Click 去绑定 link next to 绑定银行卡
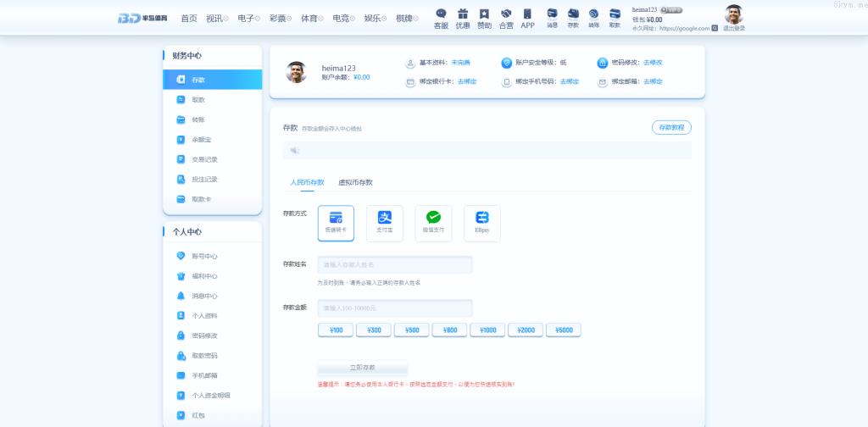868x427 pixels. 467,81
